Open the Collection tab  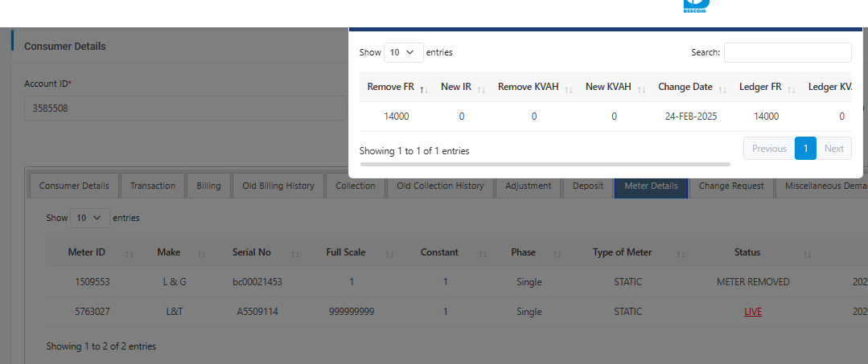(356, 186)
